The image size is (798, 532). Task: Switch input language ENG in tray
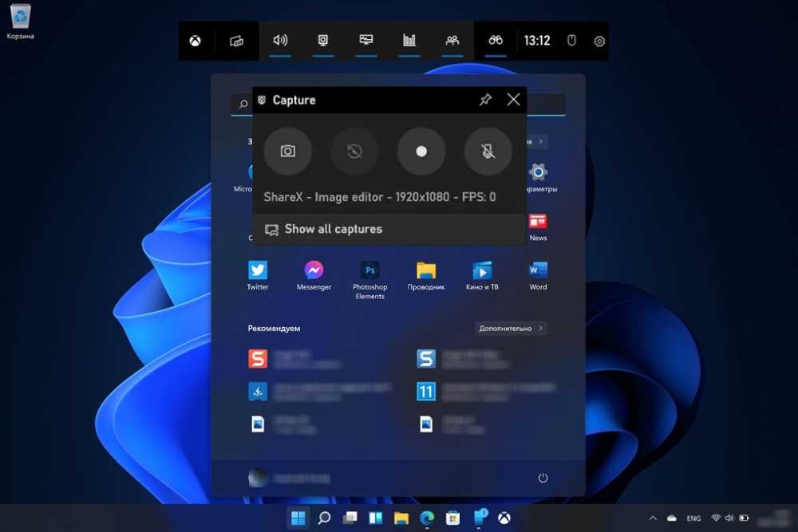(x=693, y=518)
